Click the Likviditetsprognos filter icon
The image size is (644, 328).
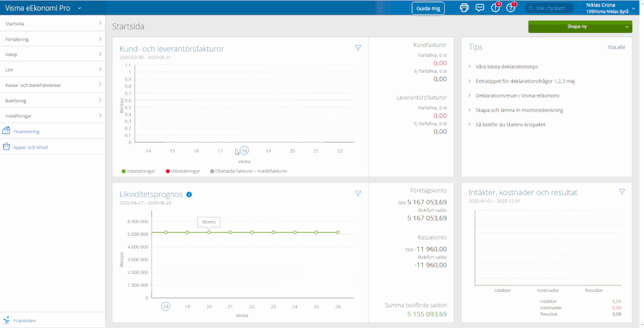tap(358, 193)
